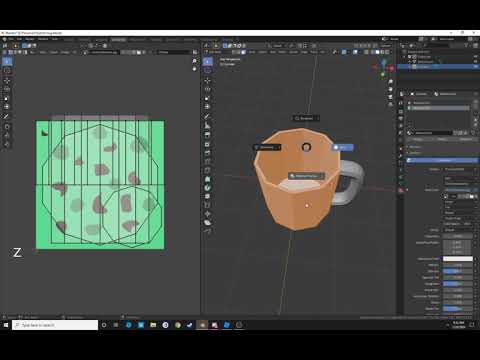This screenshot has width=480, height=360.
Task: Select the Annotate tool in UV editor toolbar
Action: pyautogui.click(x=7, y=117)
